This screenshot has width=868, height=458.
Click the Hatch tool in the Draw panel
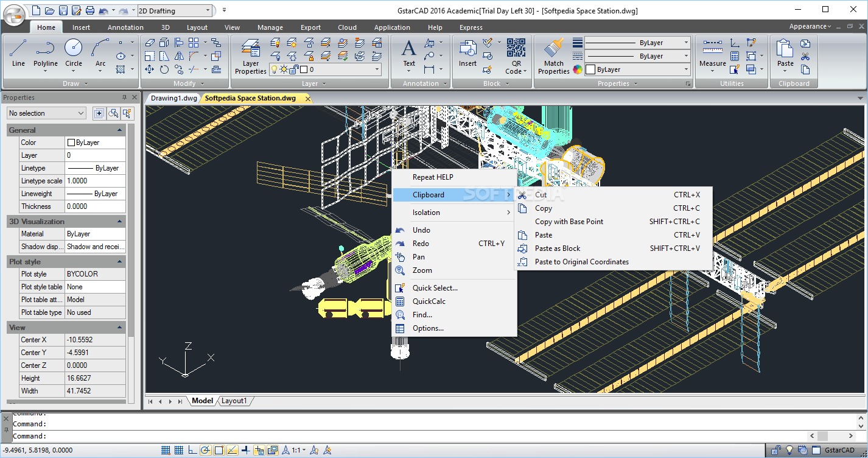121,69
